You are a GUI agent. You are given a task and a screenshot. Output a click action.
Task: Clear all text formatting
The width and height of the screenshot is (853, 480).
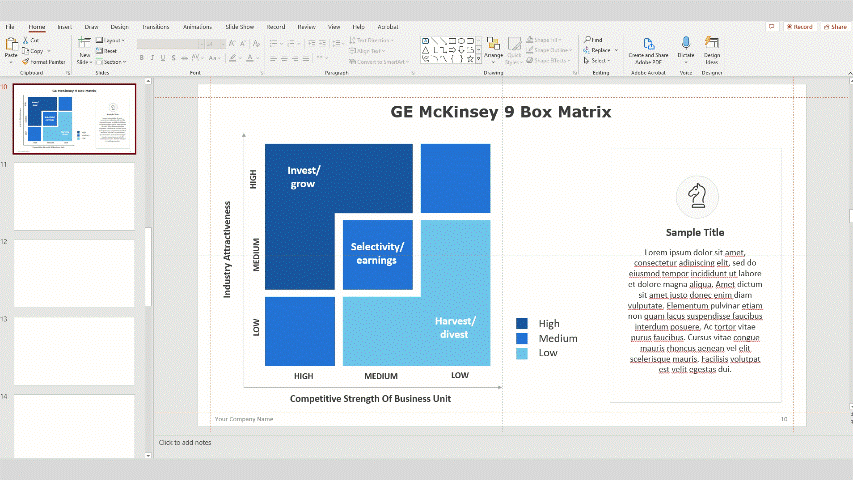[256, 44]
